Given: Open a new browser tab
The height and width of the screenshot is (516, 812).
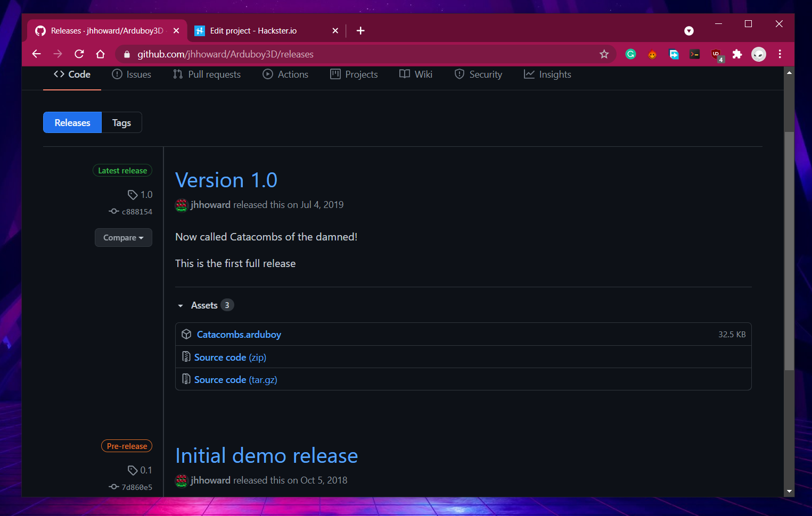Looking at the screenshot, I should (360, 30).
